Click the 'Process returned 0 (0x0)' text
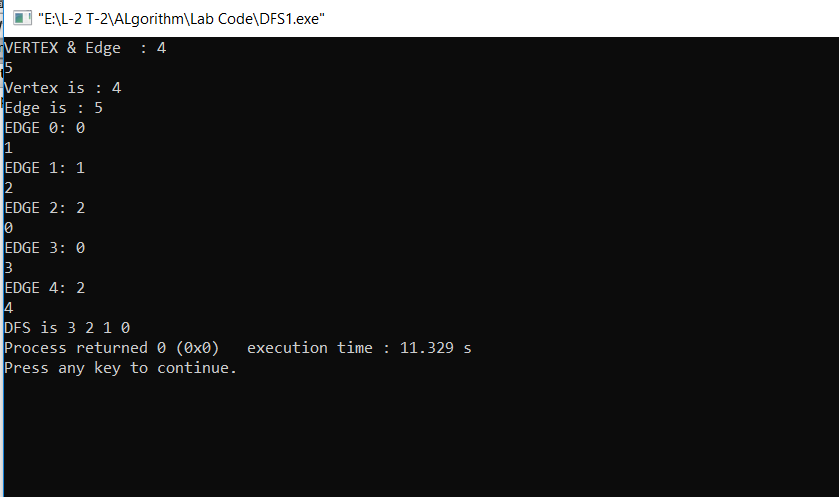Image resolution: width=839 pixels, height=497 pixels. [x=112, y=348]
